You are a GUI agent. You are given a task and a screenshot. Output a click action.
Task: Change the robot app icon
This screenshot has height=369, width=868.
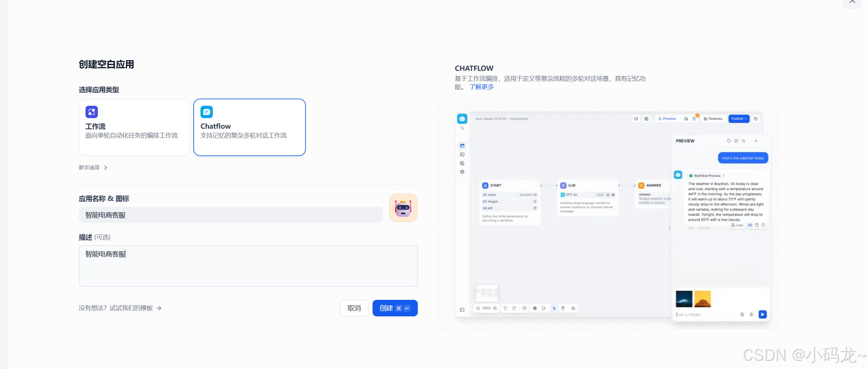point(403,208)
